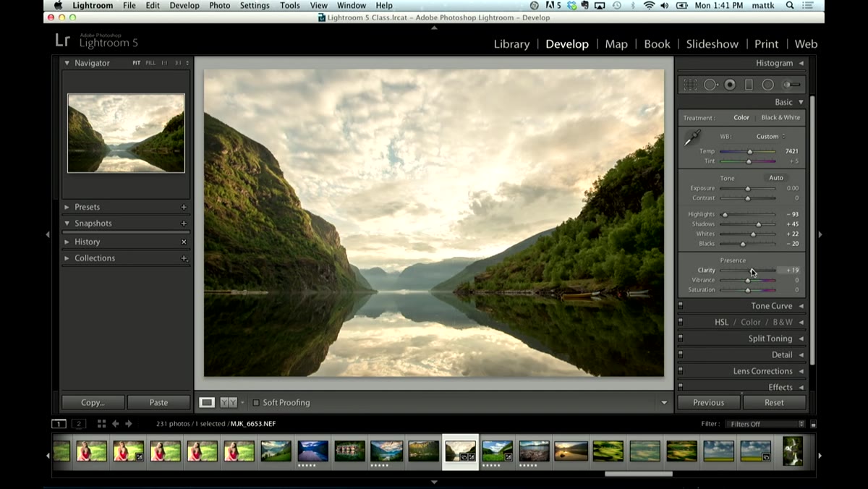This screenshot has height=489, width=868.
Task: Open the Filters Off dropdown
Action: [x=766, y=424]
